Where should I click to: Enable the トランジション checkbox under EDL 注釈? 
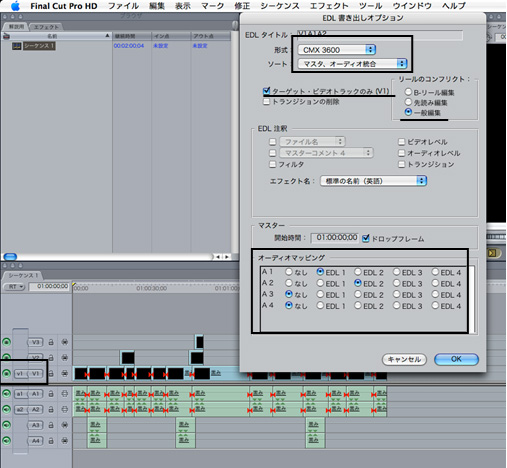coord(402,164)
